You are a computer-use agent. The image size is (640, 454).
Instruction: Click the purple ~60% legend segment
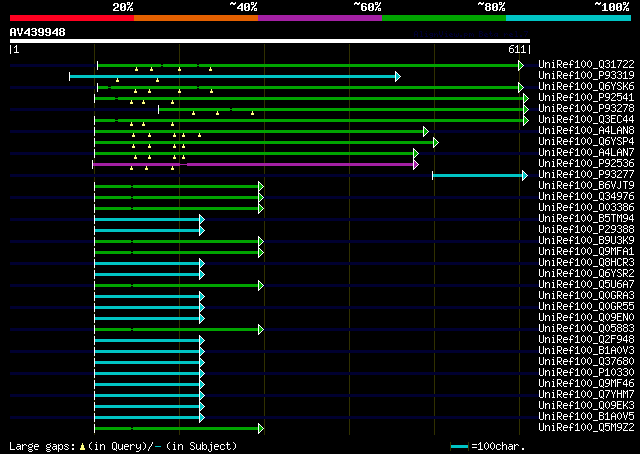(320, 18)
